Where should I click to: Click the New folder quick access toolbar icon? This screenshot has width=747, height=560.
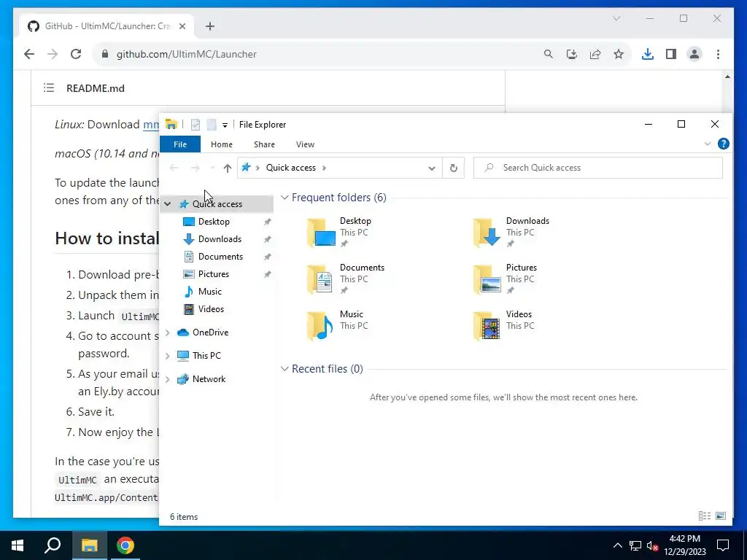coord(212,125)
